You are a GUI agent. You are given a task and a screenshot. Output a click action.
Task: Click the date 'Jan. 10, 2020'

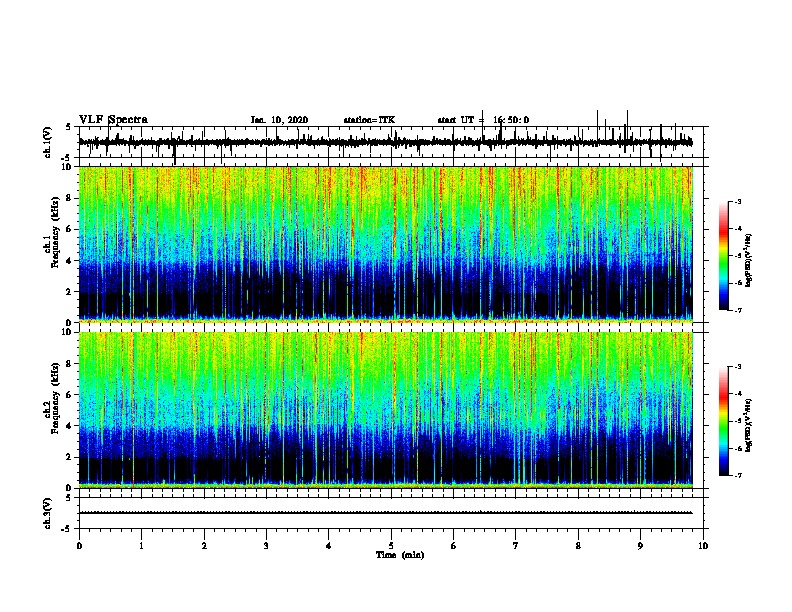tap(279, 120)
